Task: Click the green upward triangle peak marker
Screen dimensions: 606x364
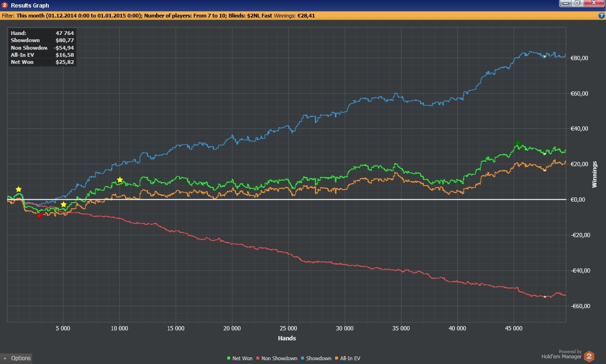Action: [x=518, y=142]
